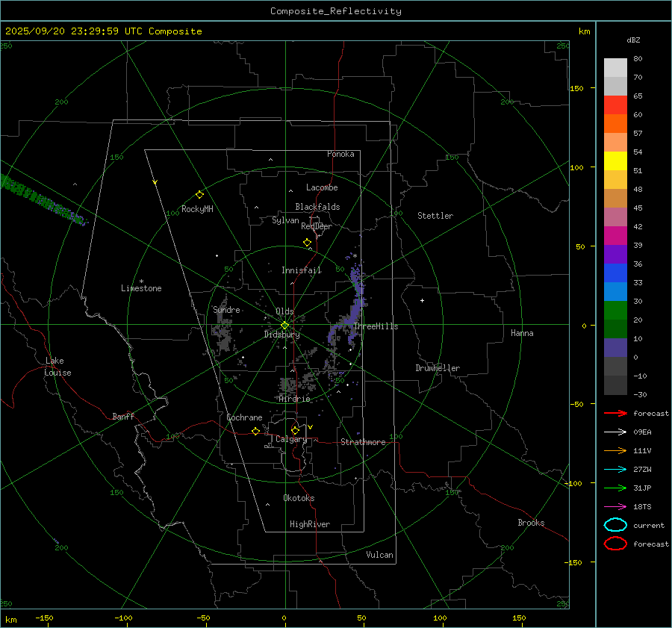Select the blue 33 dBZ color swatch

pos(615,292)
